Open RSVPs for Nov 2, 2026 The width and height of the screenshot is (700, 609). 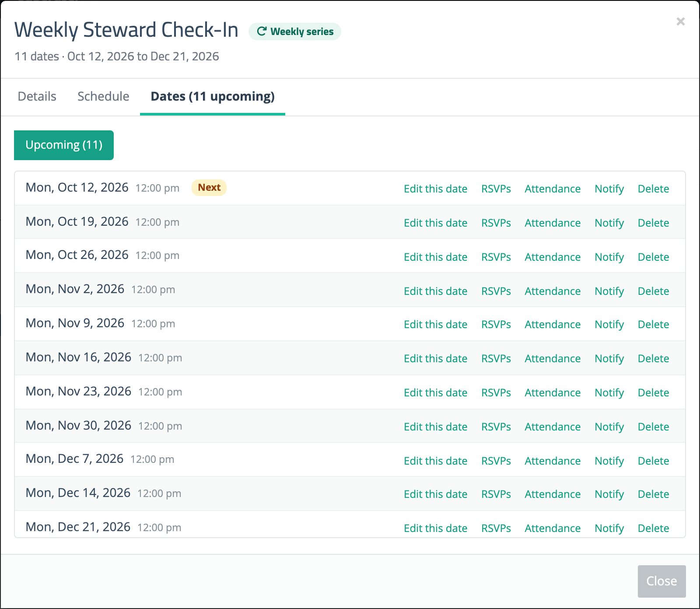click(496, 291)
